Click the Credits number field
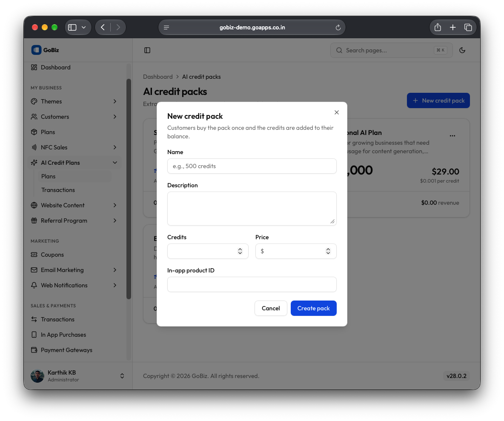This screenshot has height=421, width=504. (208, 251)
